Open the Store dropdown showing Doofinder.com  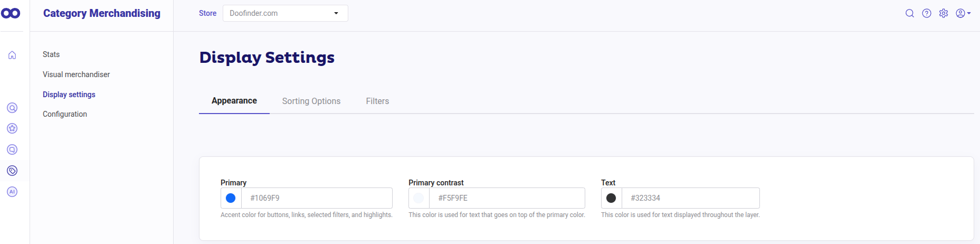point(285,13)
